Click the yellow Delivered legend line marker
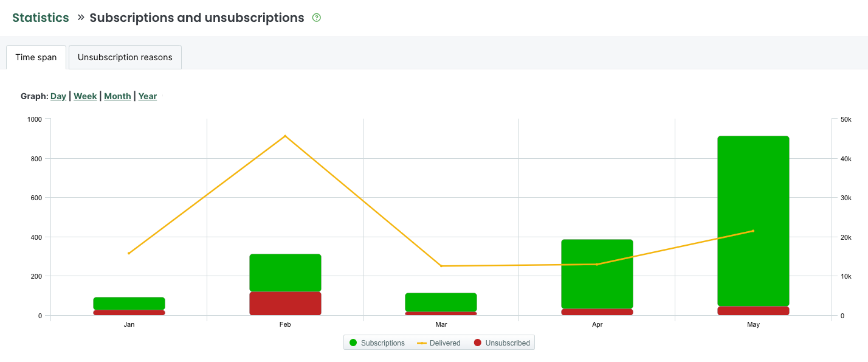The width and height of the screenshot is (868, 362). pos(422,343)
